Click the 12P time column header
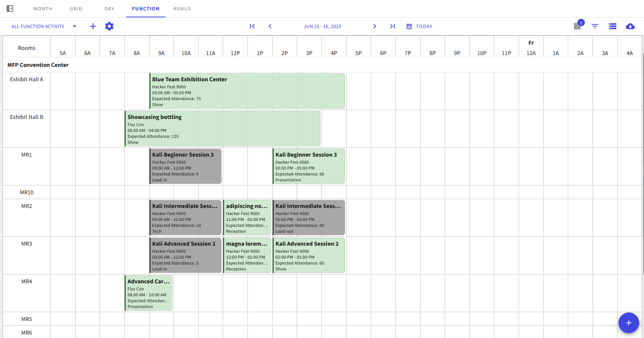The height and width of the screenshot is (338, 644). (x=235, y=53)
